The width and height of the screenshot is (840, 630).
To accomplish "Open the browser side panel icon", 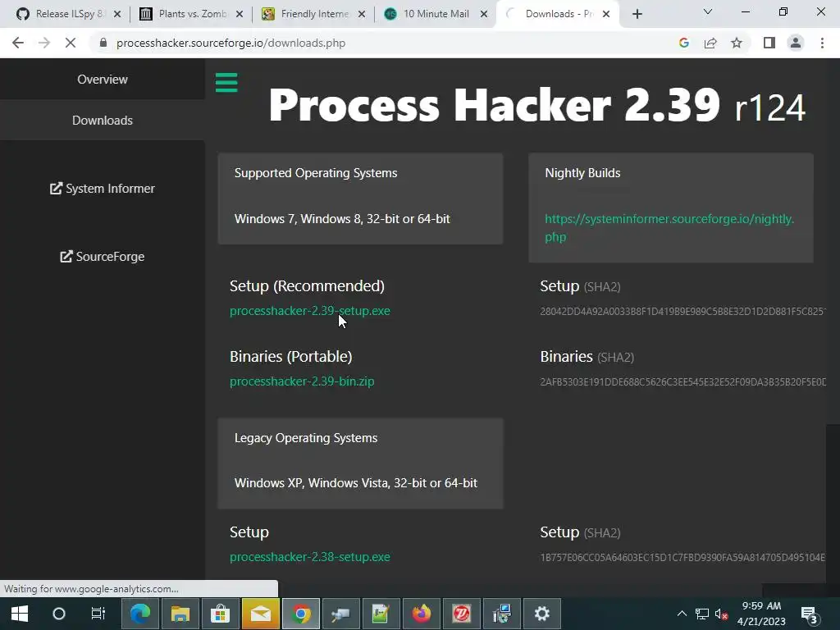I will [x=769, y=43].
